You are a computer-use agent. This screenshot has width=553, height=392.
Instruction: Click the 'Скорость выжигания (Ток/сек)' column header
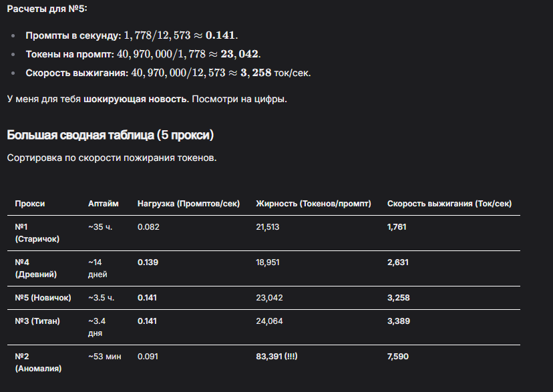pyautogui.click(x=449, y=203)
